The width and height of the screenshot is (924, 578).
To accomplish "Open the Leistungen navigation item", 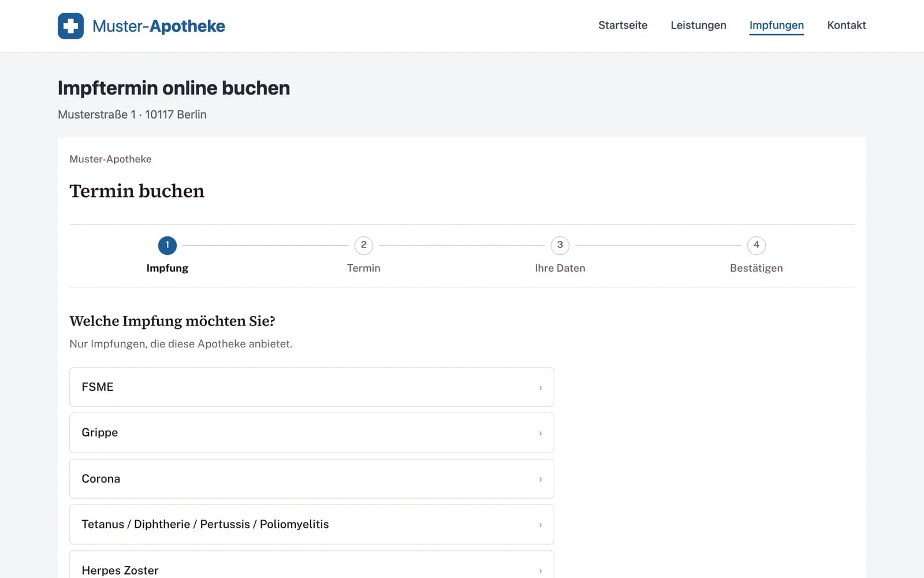I will coord(698,25).
